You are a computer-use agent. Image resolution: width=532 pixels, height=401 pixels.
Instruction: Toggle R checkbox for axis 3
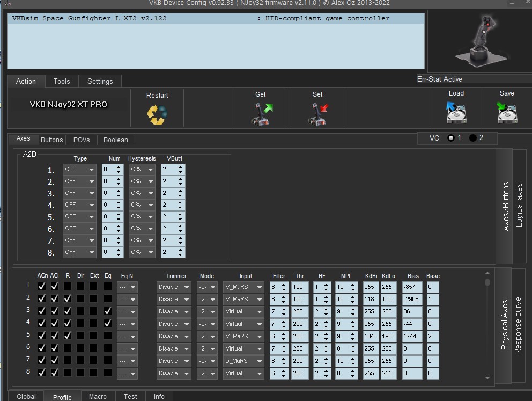point(68,311)
